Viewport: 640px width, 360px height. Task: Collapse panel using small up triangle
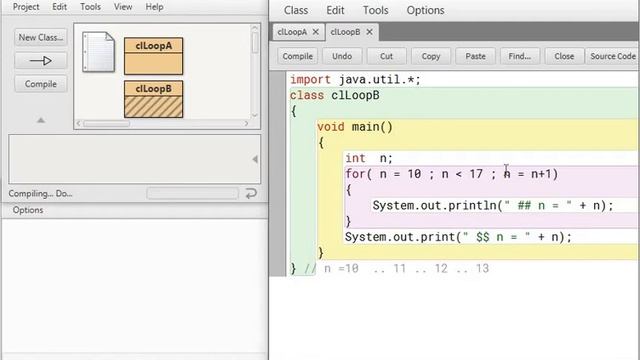coord(41,120)
